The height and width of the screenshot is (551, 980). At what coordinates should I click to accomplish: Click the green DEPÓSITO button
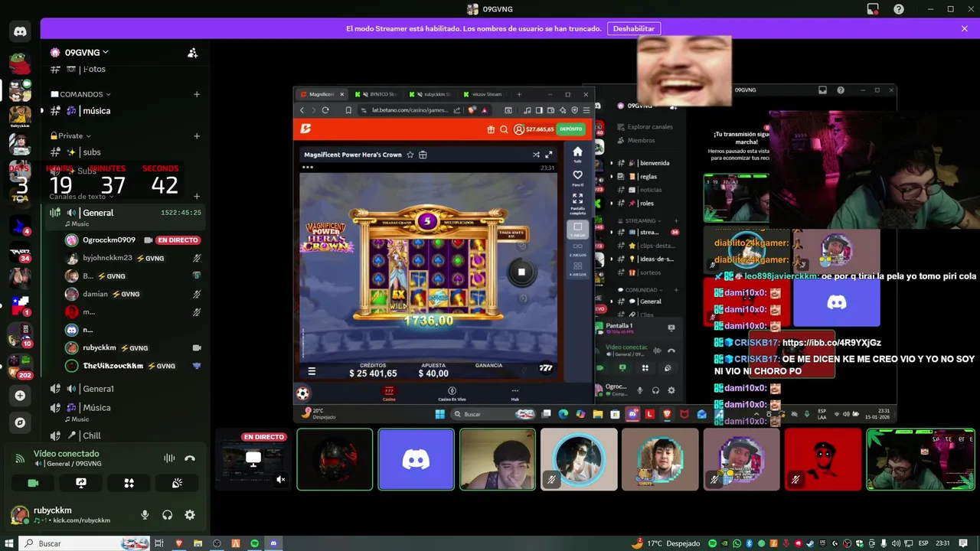tap(571, 129)
